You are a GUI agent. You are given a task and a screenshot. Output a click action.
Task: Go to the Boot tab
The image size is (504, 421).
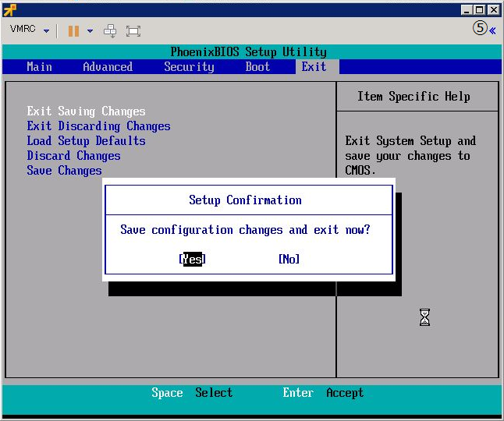pos(257,67)
